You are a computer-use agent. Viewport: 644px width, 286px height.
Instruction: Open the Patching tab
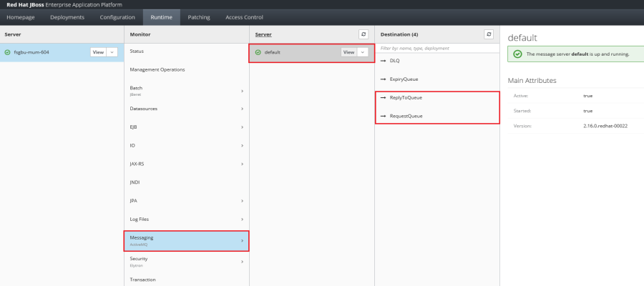[x=199, y=17]
